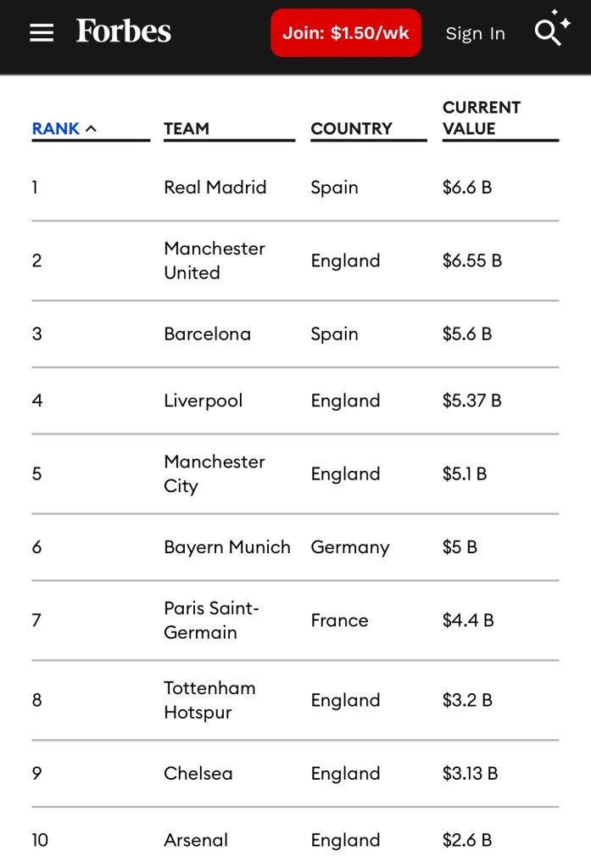Click the Join $1.50/wk button

346,33
